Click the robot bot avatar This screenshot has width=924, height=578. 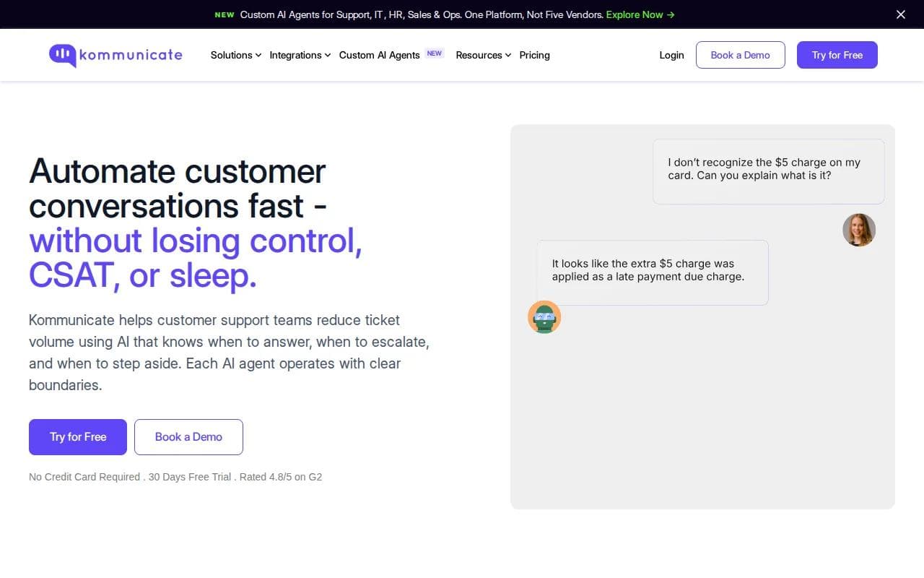point(544,317)
